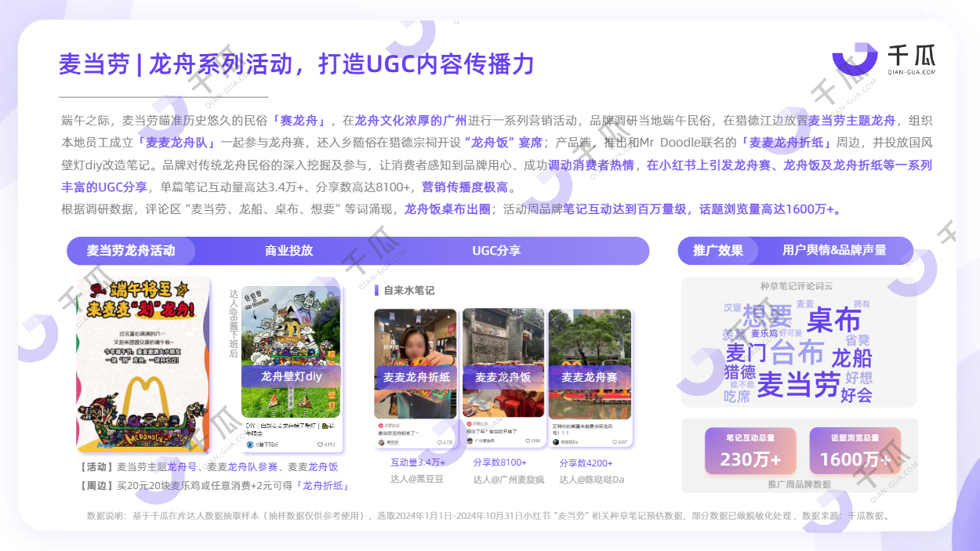Click the word 省凳 in the cloud
The width and height of the screenshot is (980, 551).
(x=858, y=341)
